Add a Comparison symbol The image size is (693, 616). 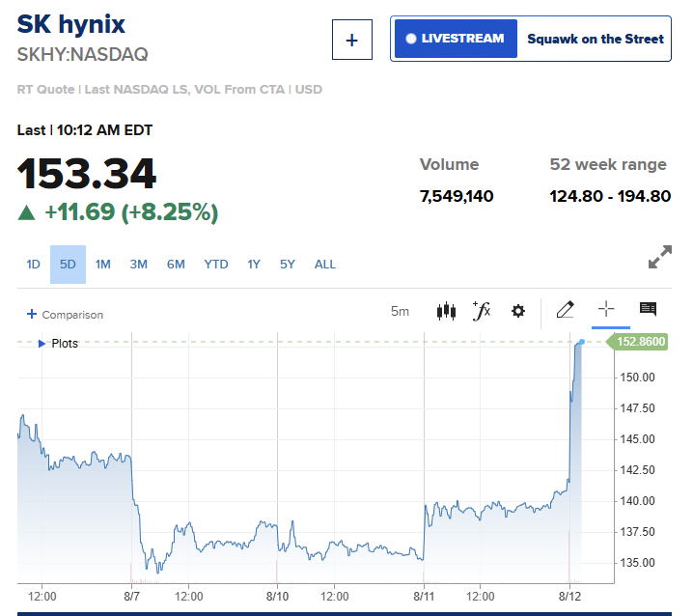[65, 315]
